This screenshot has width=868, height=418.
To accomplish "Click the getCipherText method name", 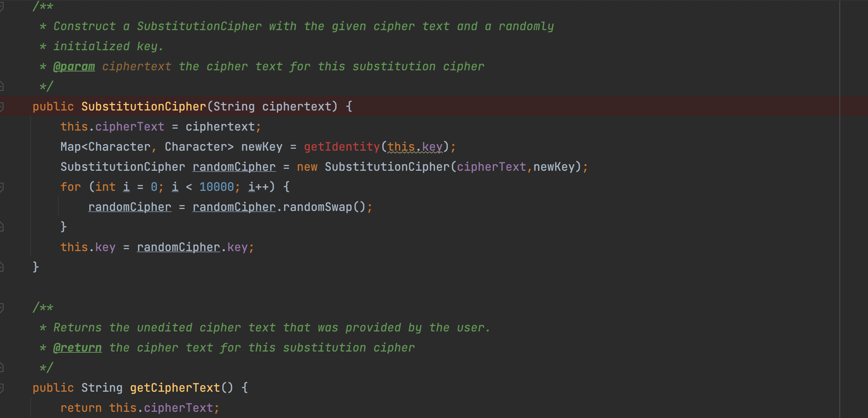I will point(175,387).
